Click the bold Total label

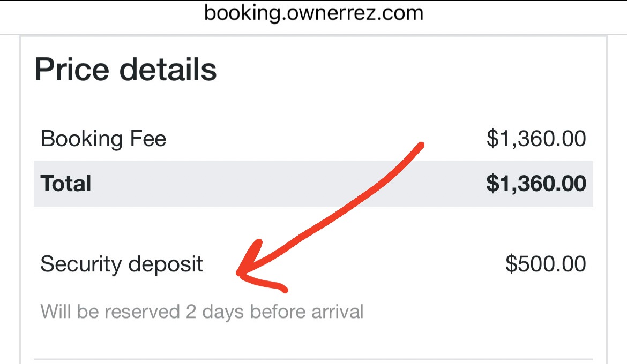66,184
